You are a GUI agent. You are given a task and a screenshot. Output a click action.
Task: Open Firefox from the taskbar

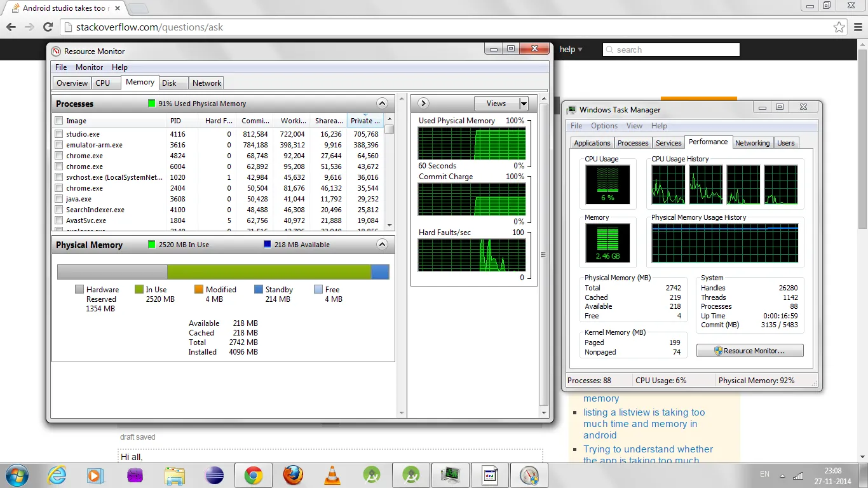coord(293,475)
